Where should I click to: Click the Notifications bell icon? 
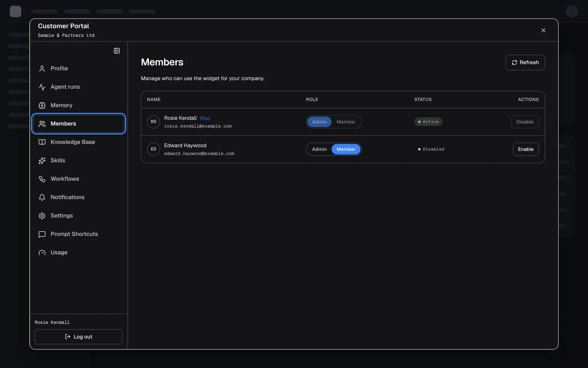coord(42,197)
